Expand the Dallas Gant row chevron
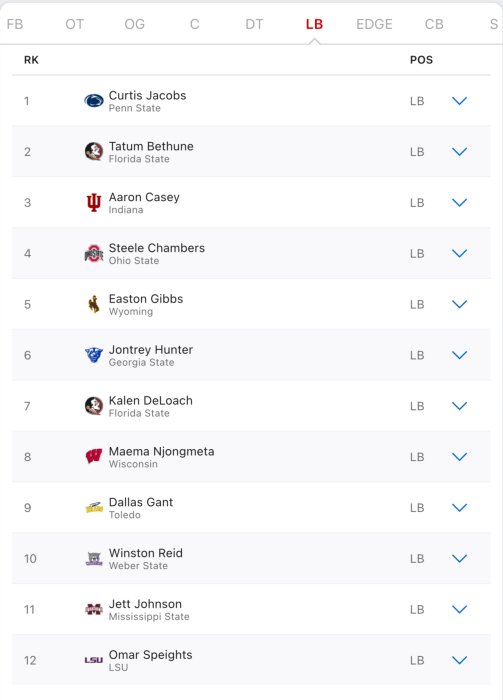 tap(459, 508)
